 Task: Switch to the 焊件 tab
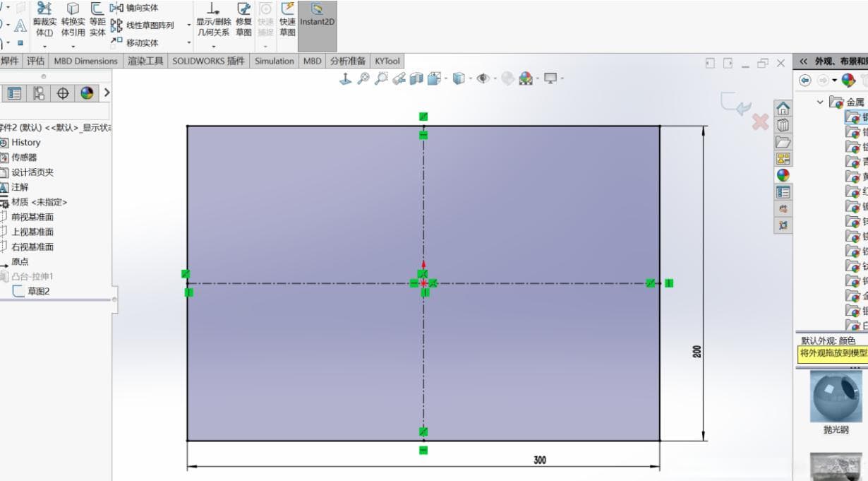point(10,61)
